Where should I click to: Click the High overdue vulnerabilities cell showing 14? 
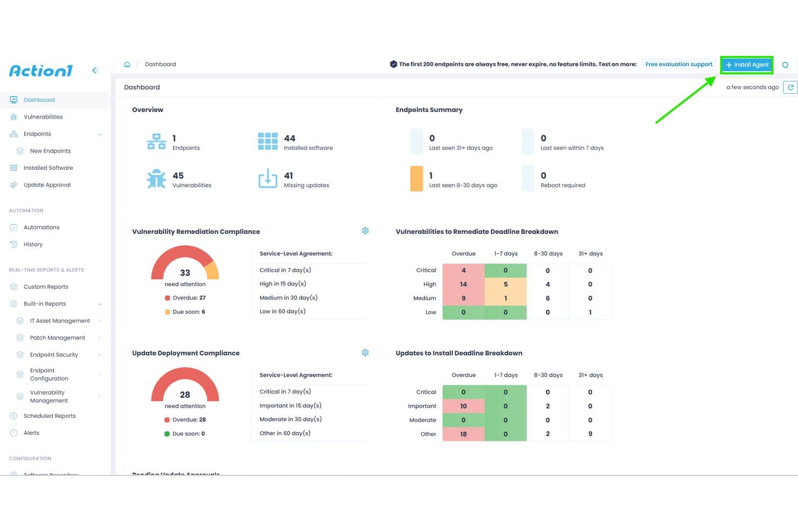[x=464, y=284]
